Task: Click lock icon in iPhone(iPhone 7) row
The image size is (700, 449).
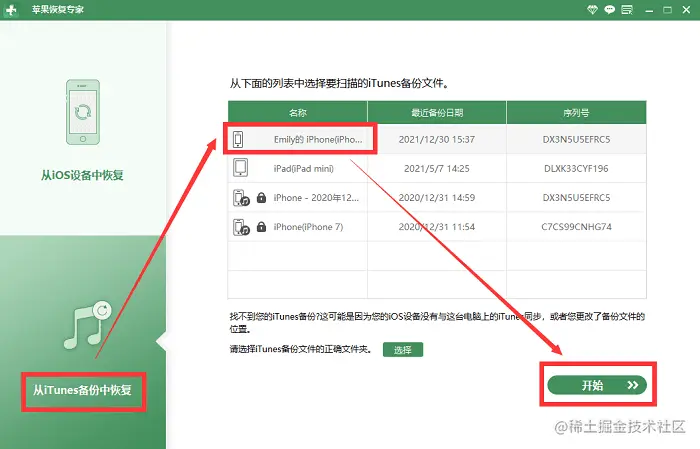Action: (x=261, y=227)
